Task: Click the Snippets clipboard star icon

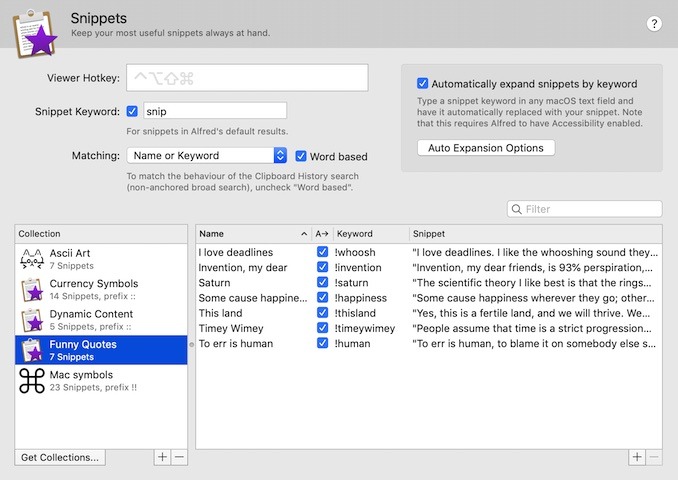Action: [x=35, y=35]
